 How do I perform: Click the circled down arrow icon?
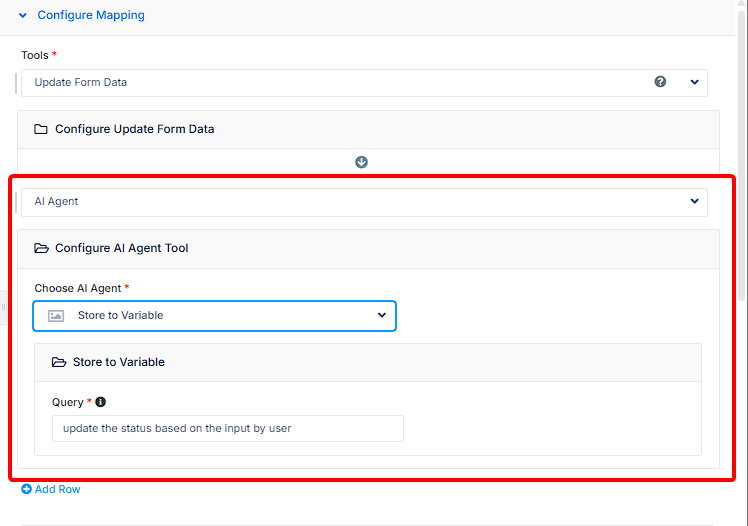362,162
